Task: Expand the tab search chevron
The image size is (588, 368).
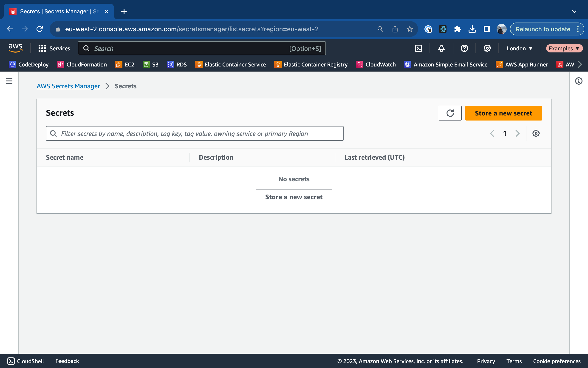Action: point(574,11)
